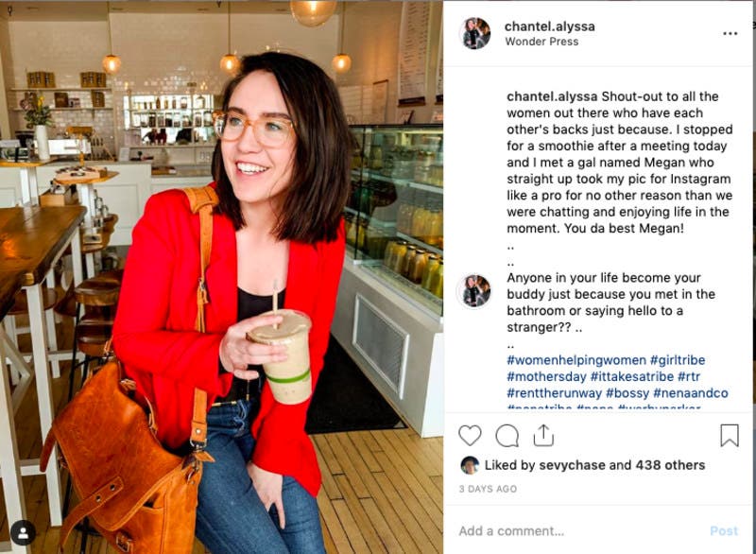Open the #nenaandco hashtag
Screen dimensions: 756x554
click(691, 393)
